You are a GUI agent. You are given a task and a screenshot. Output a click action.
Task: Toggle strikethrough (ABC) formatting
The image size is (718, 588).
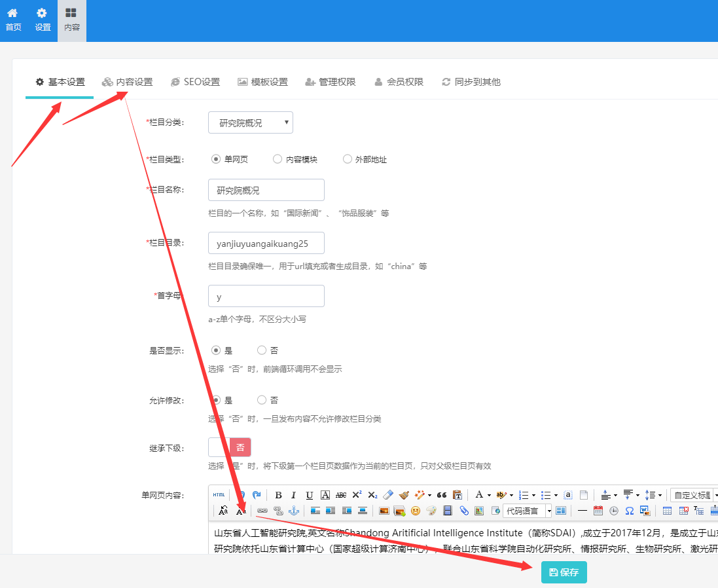341,495
